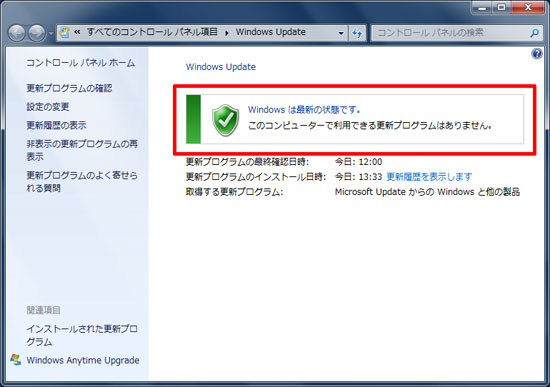Click the Control Panel icon in address bar
Image resolution: width=550 pixels, height=387 pixels.
point(64,32)
